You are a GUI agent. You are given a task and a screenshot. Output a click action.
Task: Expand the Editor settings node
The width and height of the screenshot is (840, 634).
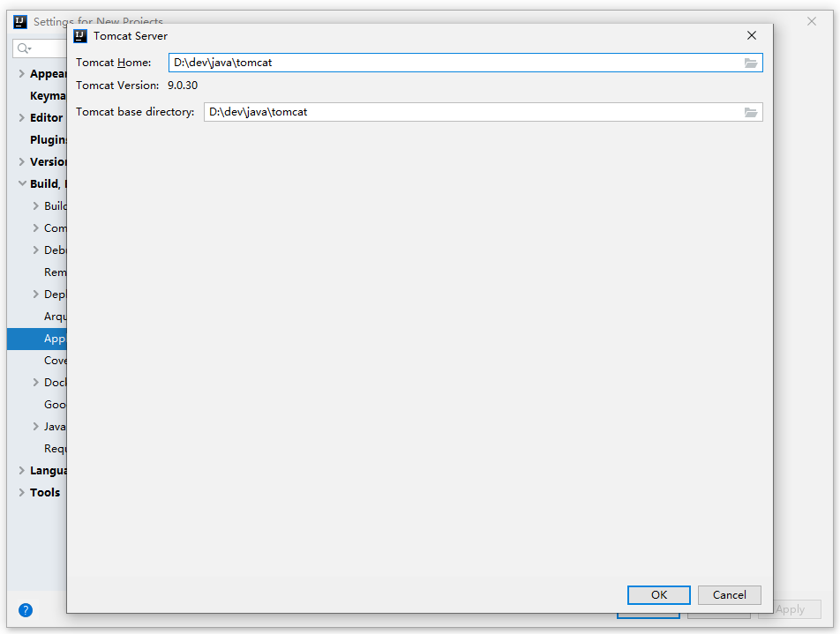coord(22,118)
